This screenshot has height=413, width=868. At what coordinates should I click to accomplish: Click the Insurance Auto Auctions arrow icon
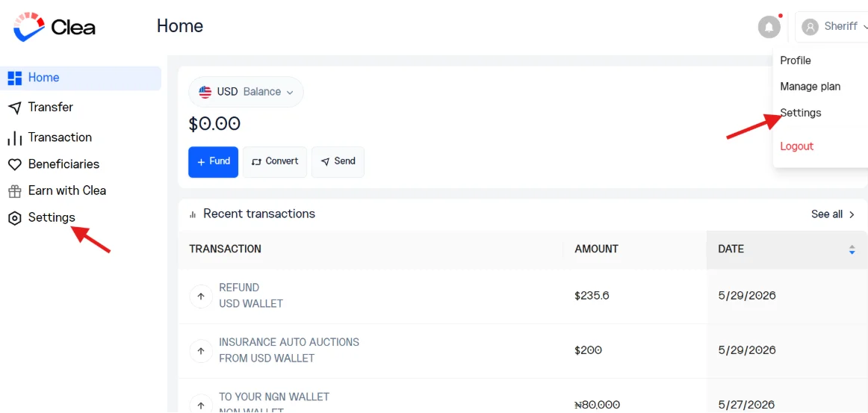point(201,350)
